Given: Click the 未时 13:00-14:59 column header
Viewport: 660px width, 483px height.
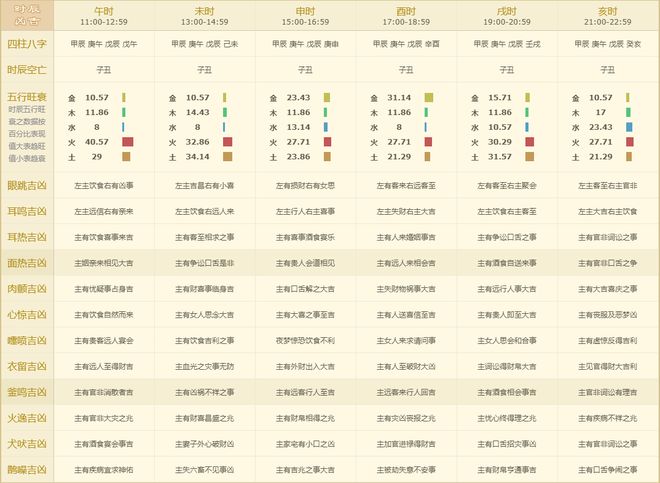Looking at the screenshot, I should coord(205,16).
